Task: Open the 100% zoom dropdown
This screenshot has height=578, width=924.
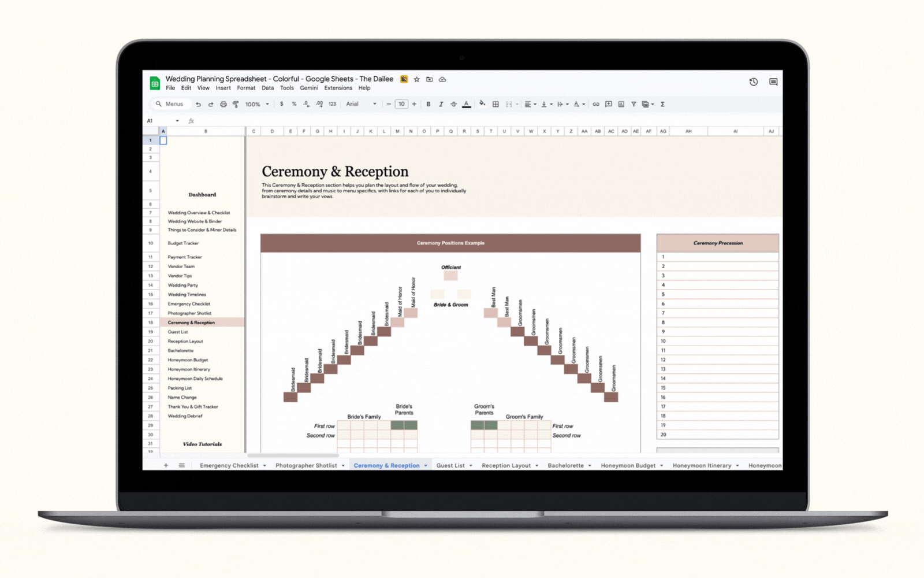Action: point(257,105)
